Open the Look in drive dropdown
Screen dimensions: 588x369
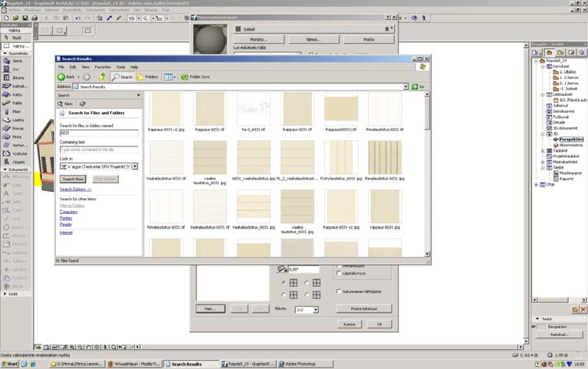click(x=135, y=166)
